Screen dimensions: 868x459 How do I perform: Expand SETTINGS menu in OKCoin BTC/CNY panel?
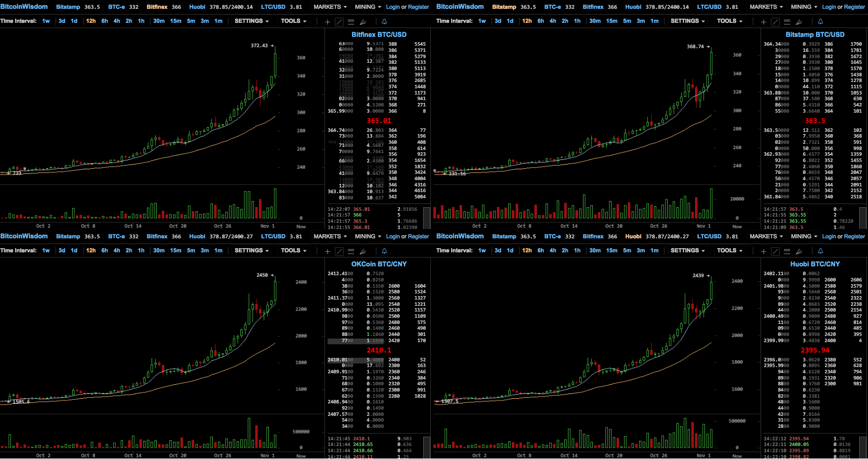click(x=252, y=251)
